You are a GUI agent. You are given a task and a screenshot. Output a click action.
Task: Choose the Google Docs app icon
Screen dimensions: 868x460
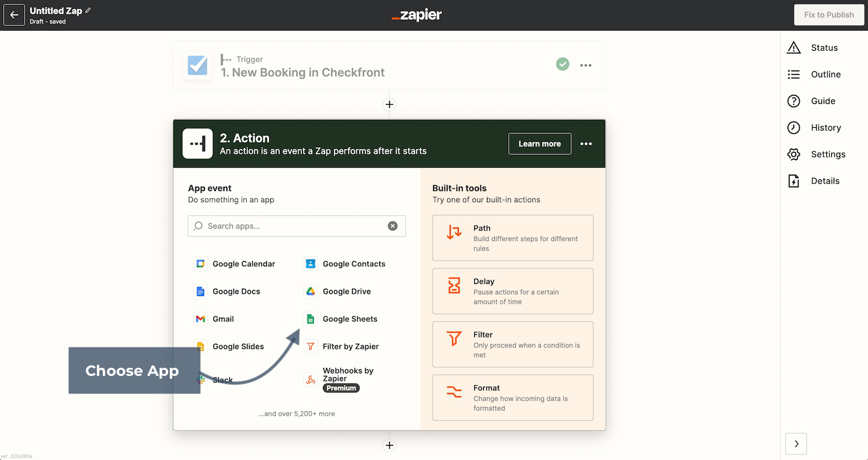click(x=200, y=292)
